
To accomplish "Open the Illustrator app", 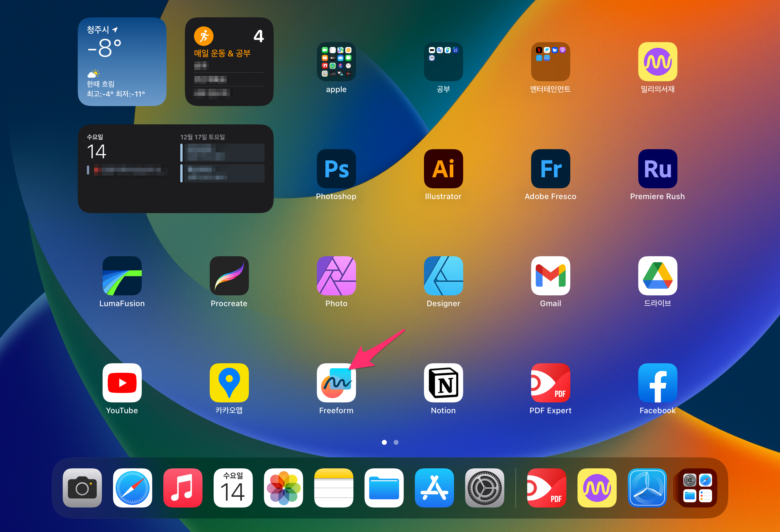I will coord(443,169).
